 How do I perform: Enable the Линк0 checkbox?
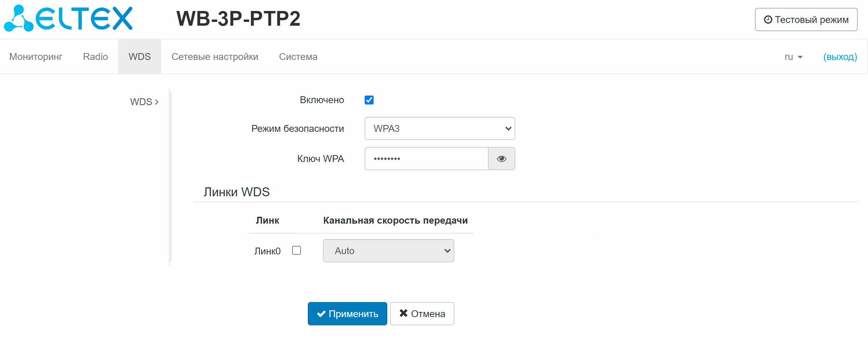pos(297,250)
